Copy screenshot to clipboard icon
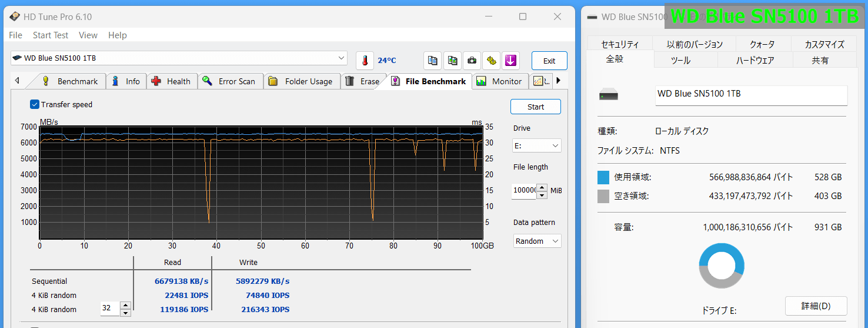The height and width of the screenshot is (328, 868). coord(452,61)
